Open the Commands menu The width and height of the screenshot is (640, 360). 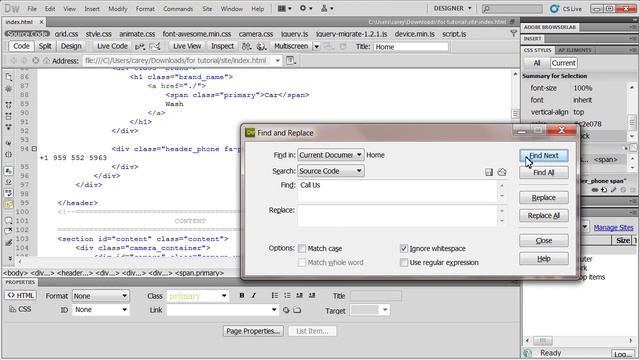tap(178, 9)
